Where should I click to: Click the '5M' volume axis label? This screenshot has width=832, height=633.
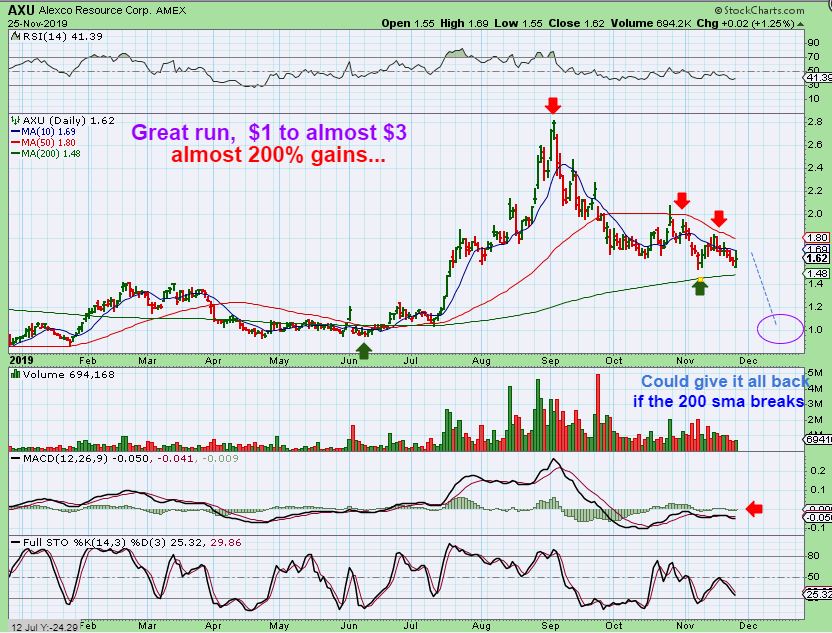813,373
